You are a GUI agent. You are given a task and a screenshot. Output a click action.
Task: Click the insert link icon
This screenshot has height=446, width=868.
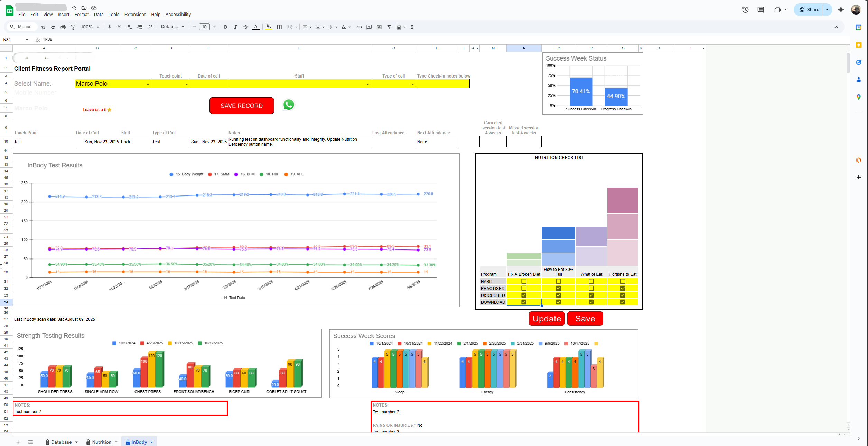[359, 27]
